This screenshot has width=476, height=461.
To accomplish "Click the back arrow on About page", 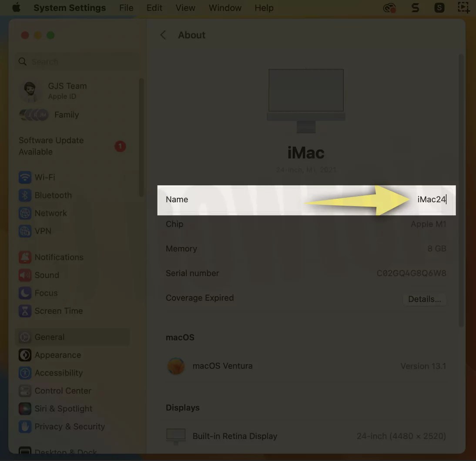I will coord(163,35).
